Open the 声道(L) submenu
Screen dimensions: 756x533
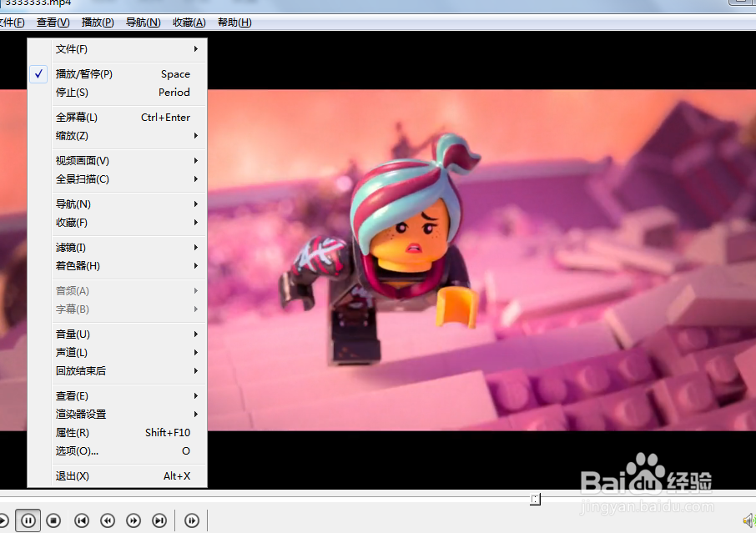coord(117,353)
